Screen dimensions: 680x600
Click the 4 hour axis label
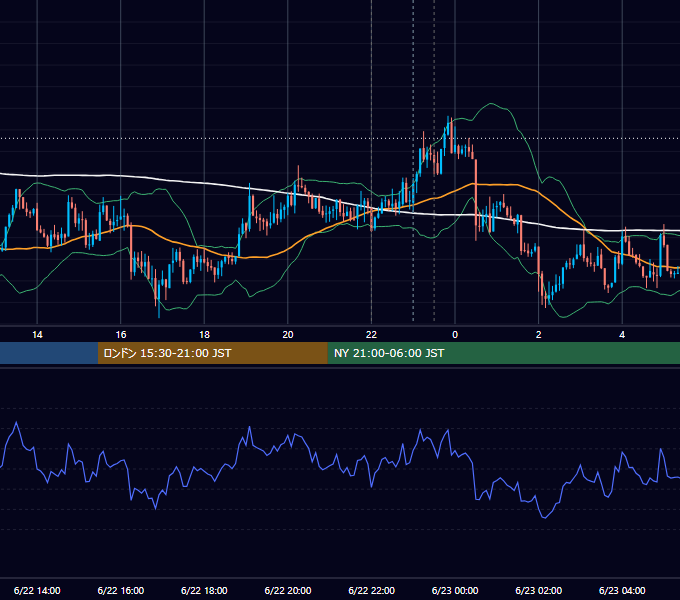(x=622, y=335)
